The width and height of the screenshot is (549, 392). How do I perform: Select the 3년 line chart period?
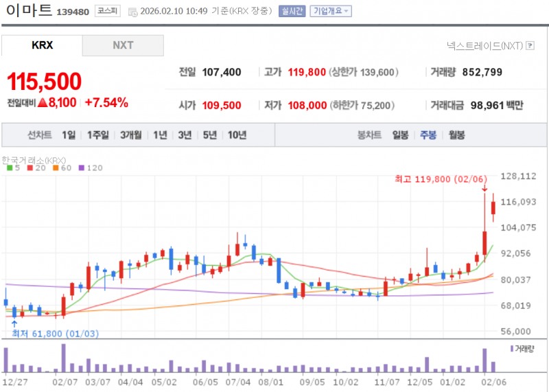click(x=185, y=135)
